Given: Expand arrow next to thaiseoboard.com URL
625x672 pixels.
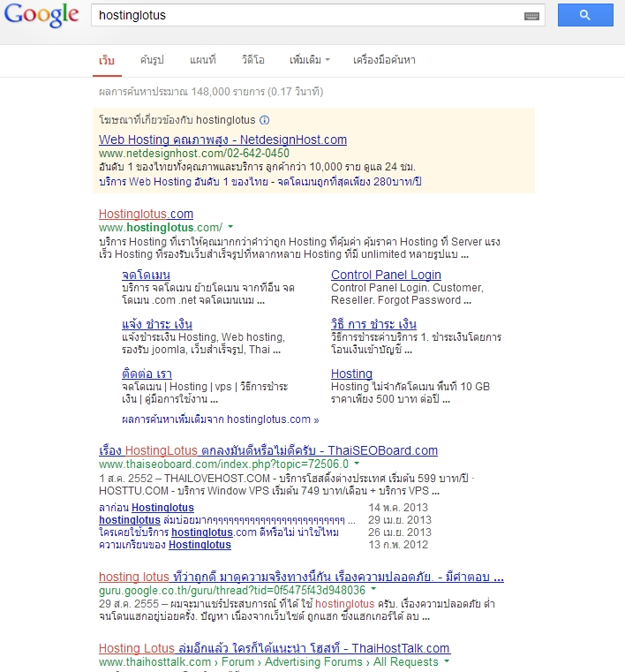Looking at the screenshot, I should click(x=357, y=464).
